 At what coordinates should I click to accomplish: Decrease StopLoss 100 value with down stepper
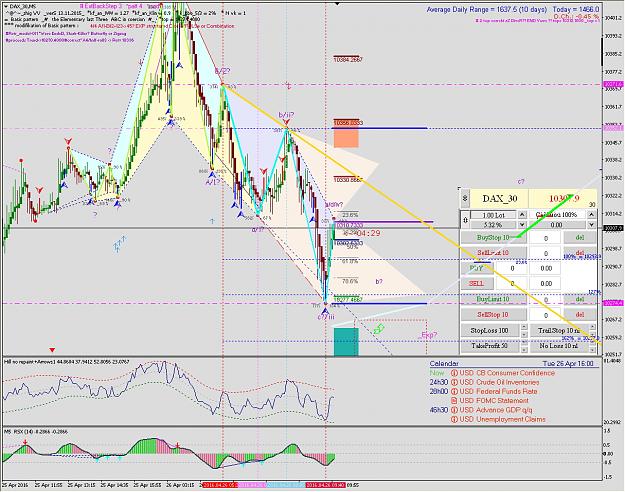[524, 334]
